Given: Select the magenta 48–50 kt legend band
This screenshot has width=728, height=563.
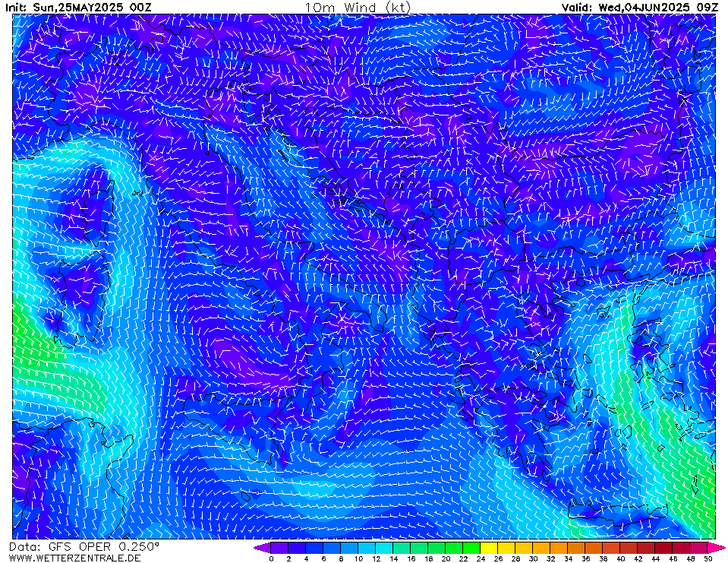Looking at the screenshot, I should pos(698,548).
